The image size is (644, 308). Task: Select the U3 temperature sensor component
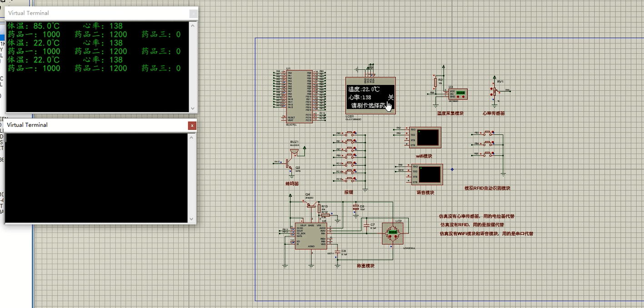(458, 94)
